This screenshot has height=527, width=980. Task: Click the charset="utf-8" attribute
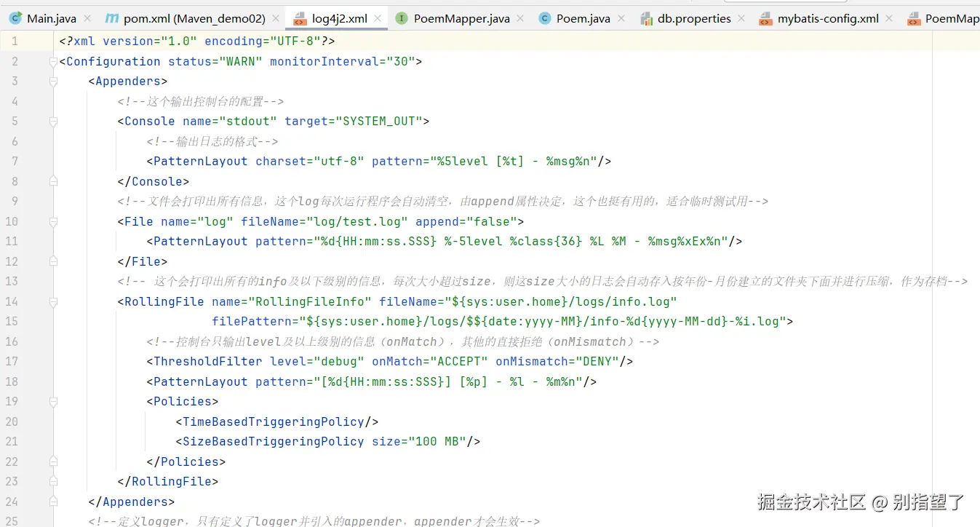310,162
